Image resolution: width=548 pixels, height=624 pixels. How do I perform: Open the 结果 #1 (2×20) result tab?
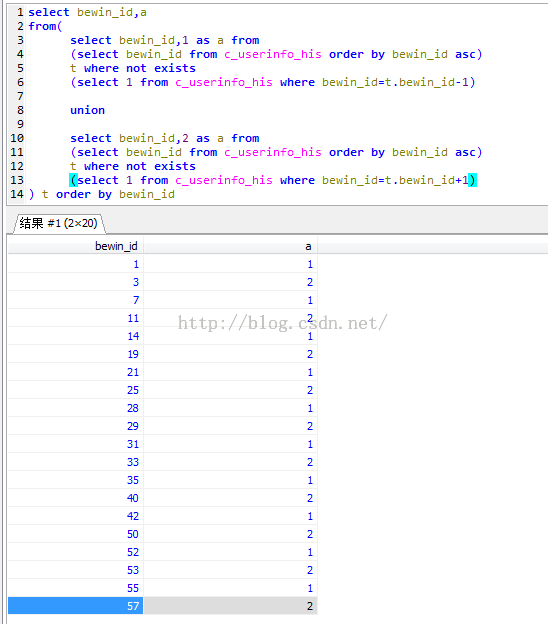(x=59, y=223)
